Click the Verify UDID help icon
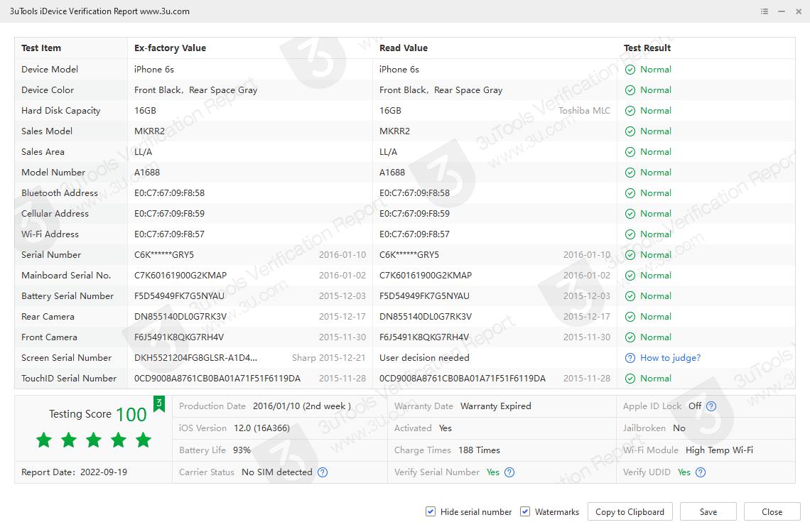Image resolution: width=810 pixels, height=532 pixels. pos(701,472)
